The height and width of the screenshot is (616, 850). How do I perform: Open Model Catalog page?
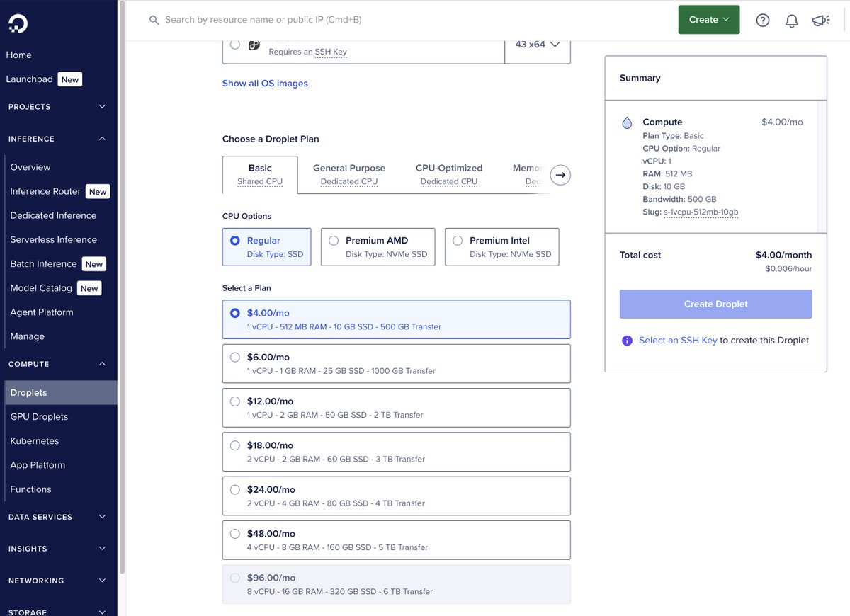click(41, 288)
